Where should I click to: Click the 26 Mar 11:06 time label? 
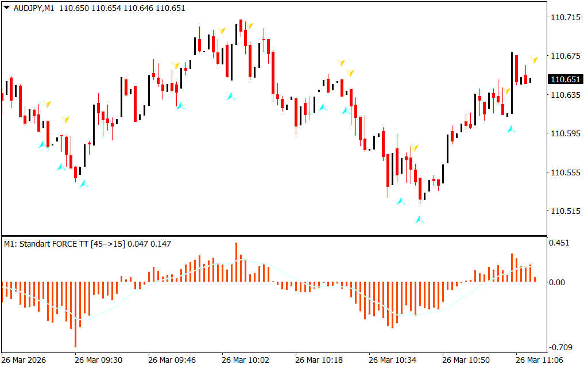coord(539,359)
